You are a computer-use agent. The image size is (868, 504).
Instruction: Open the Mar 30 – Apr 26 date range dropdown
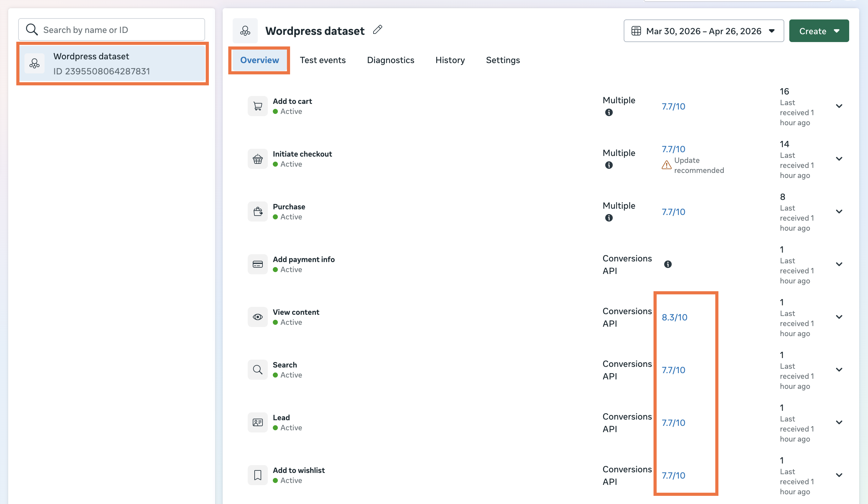[x=703, y=31]
